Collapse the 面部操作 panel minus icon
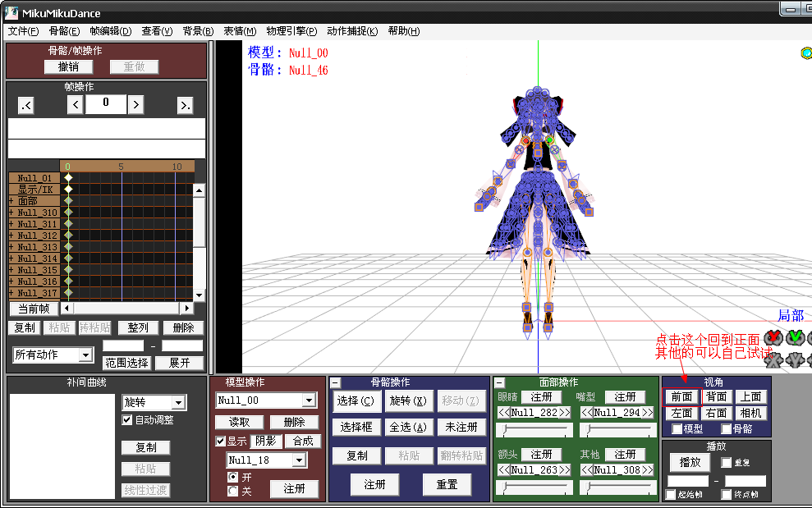 click(x=499, y=382)
